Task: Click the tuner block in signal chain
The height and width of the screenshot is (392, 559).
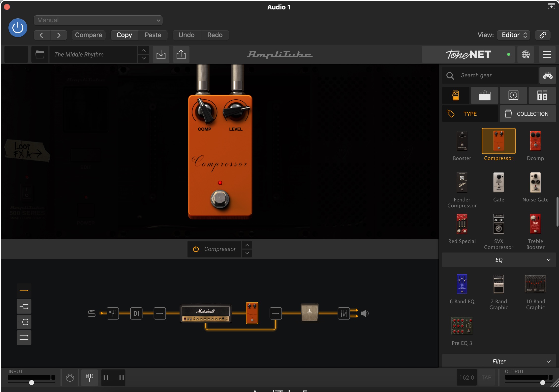Action: point(113,313)
